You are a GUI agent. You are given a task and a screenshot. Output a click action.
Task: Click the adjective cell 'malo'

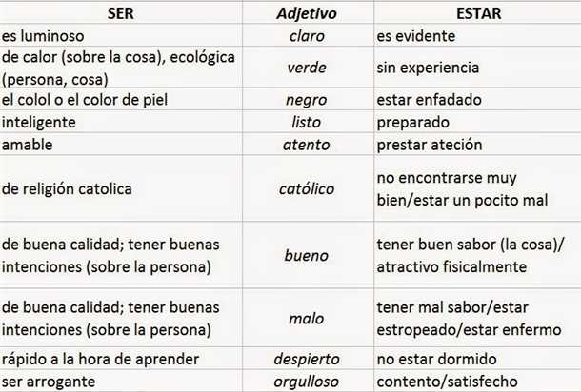[x=308, y=318]
